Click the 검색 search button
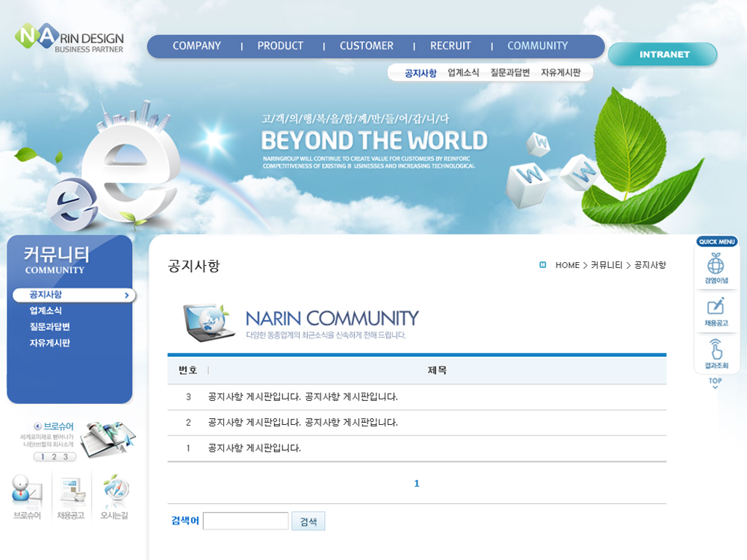 [308, 521]
